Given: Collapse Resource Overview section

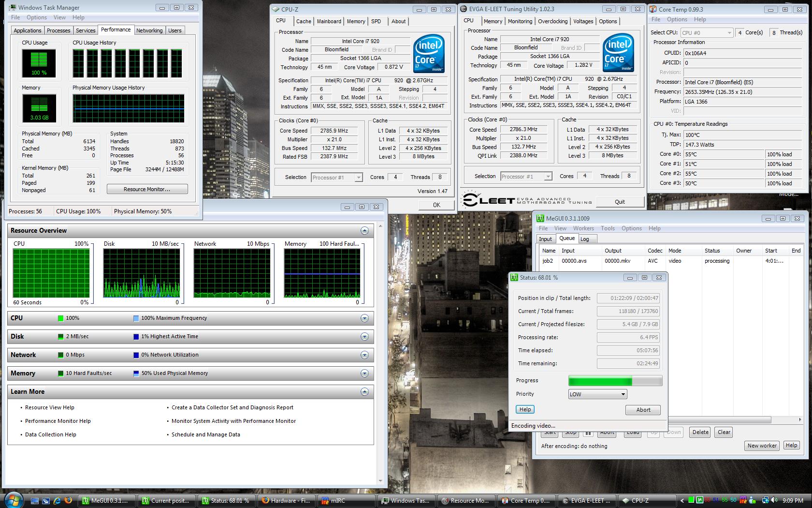Looking at the screenshot, I should [x=364, y=231].
